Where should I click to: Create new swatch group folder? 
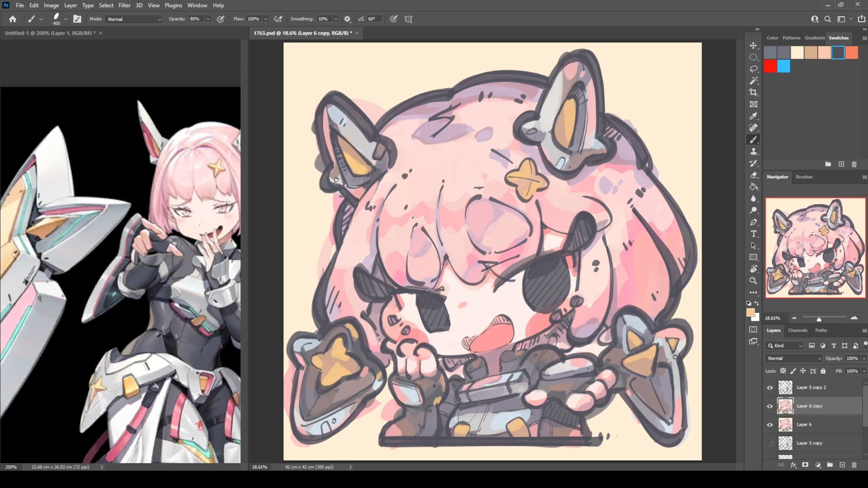pos(828,164)
